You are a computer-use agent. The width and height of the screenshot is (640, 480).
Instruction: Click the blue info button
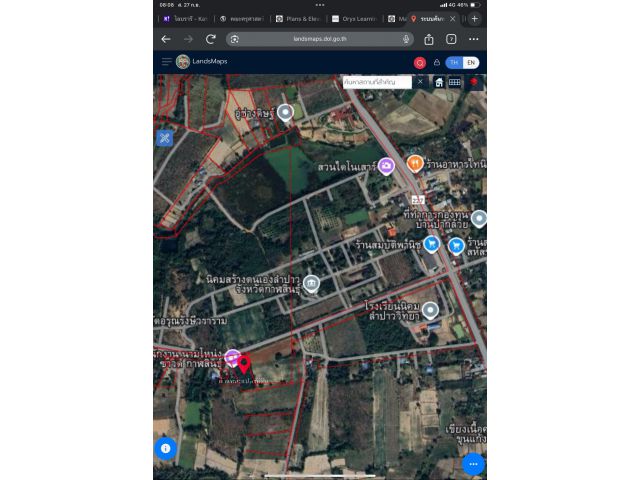coord(166,448)
